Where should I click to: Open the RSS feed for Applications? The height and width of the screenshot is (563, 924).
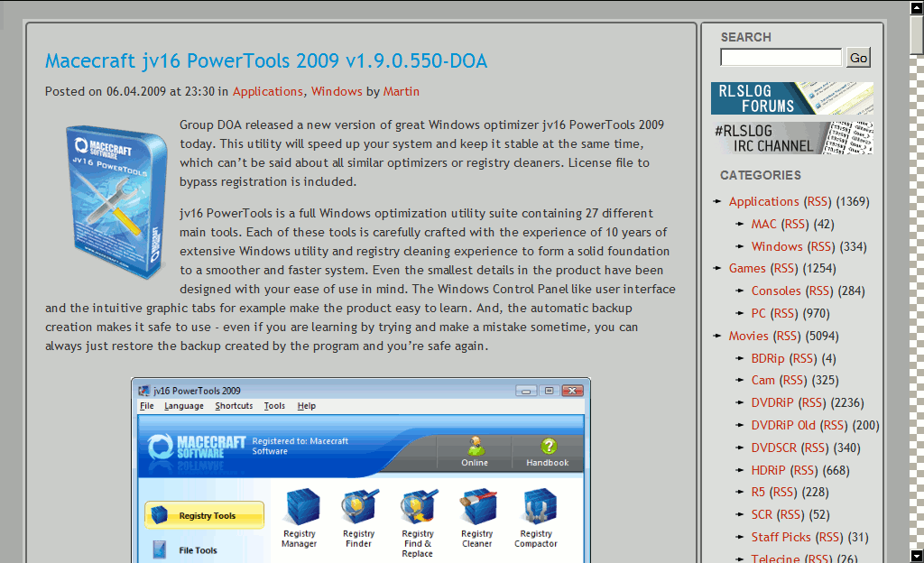(818, 201)
